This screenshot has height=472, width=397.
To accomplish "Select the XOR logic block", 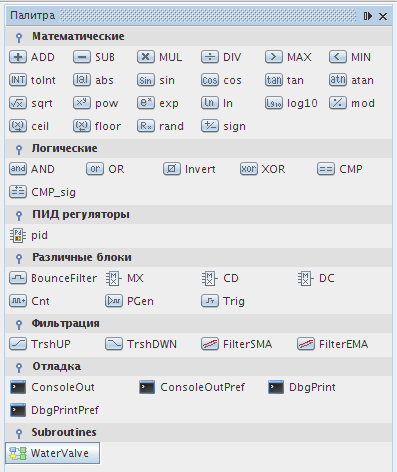I will tap(263, 169).
